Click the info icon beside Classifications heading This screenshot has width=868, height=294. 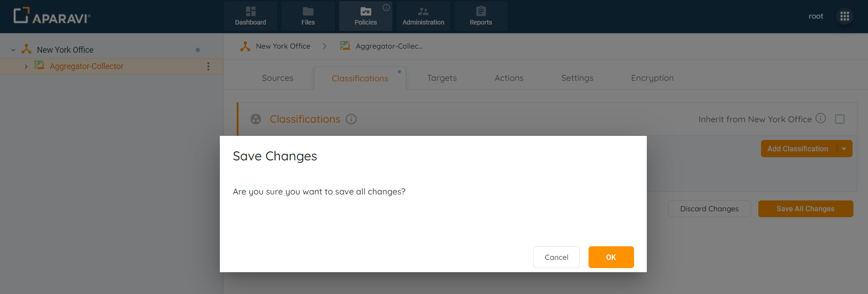click(351, 119)
